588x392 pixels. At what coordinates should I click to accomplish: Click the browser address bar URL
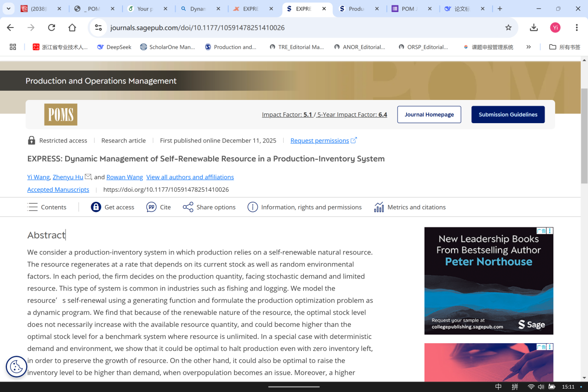pyautogui.click(x=197, y=28)
